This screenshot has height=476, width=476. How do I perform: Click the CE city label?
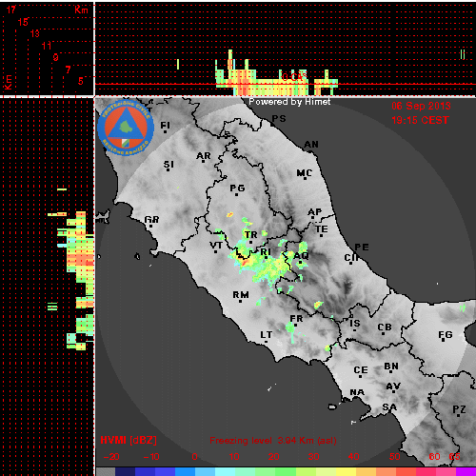coord(361,370)
